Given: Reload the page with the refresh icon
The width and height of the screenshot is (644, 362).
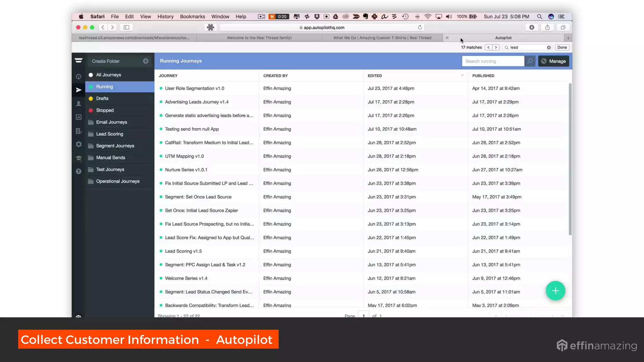Looking at the screenshot, I should click(x=420, y=27).
